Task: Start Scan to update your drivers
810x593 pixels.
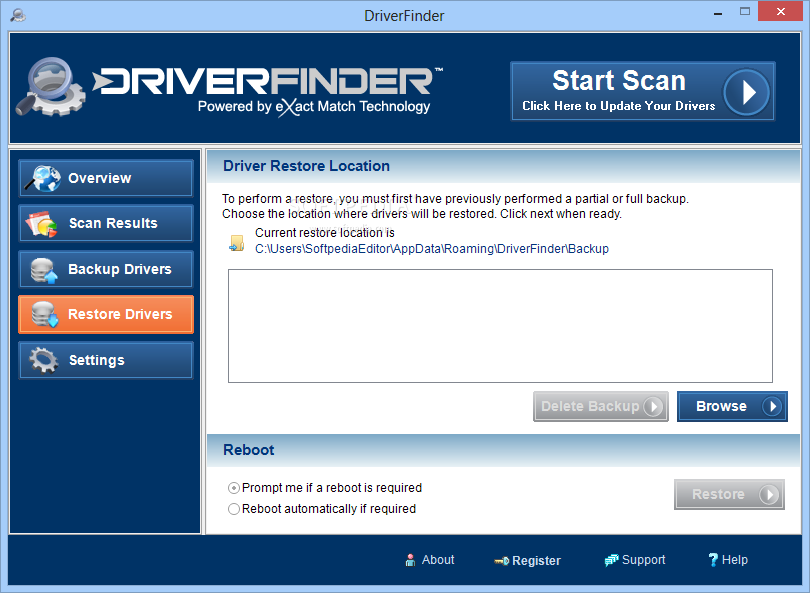Action: 643,91
